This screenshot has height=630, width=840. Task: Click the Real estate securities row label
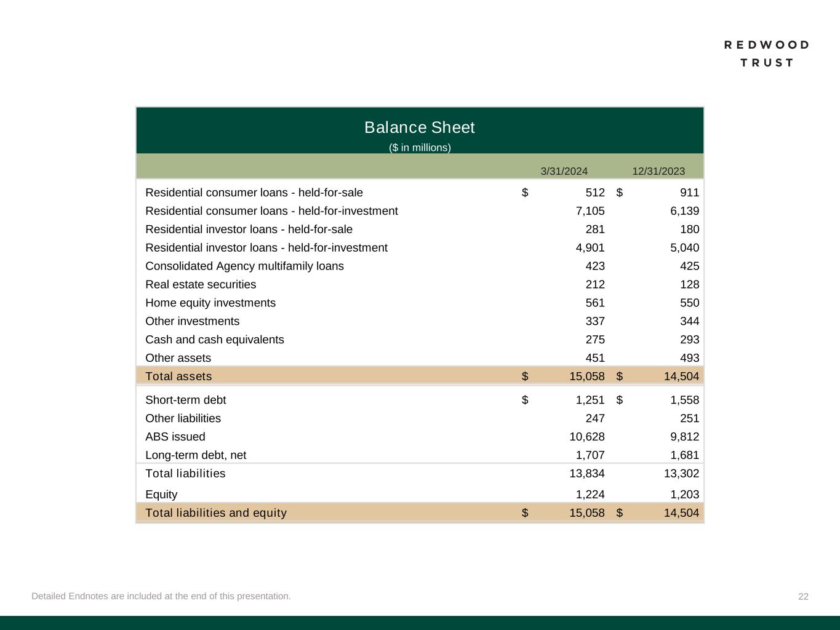pos(201,284)
